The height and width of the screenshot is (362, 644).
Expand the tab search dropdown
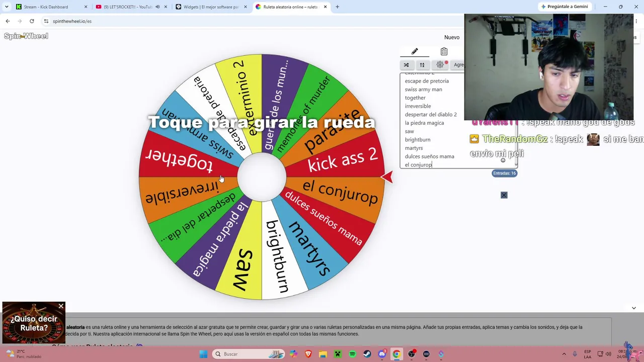[7, 7]
